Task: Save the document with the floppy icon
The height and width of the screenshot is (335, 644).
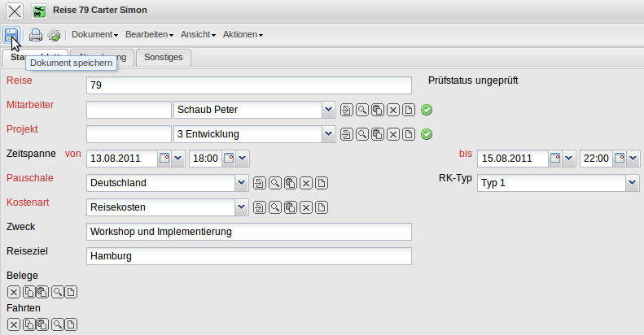Action: tap(11, 35)
